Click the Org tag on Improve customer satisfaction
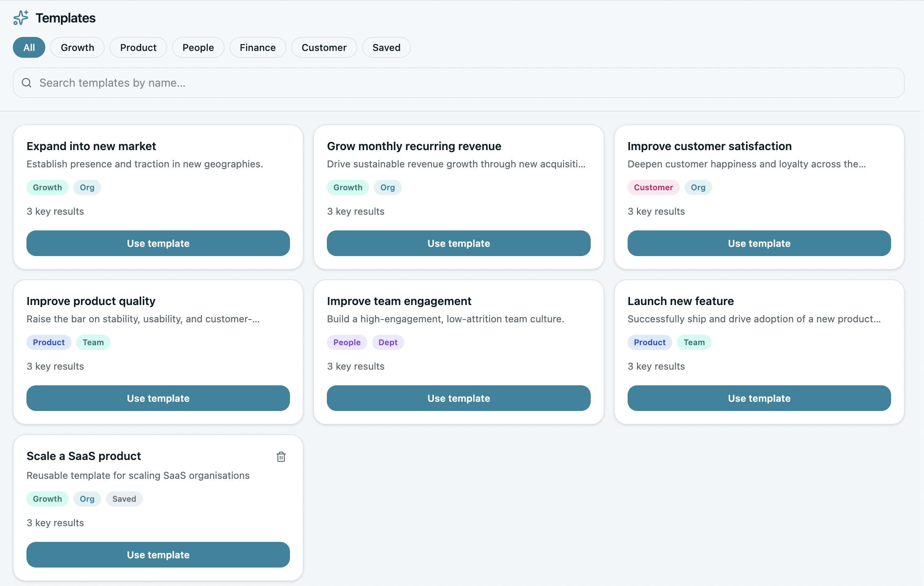The image size is (924, 586). tap(698, 187)
